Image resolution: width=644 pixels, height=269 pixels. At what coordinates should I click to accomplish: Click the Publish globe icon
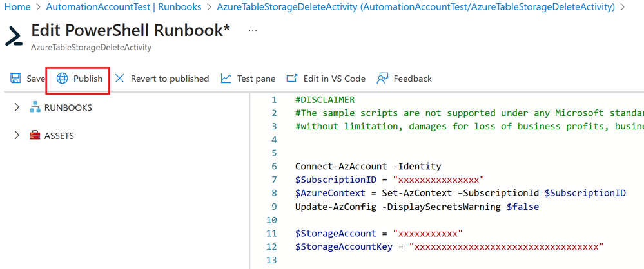tap(62, 79)
